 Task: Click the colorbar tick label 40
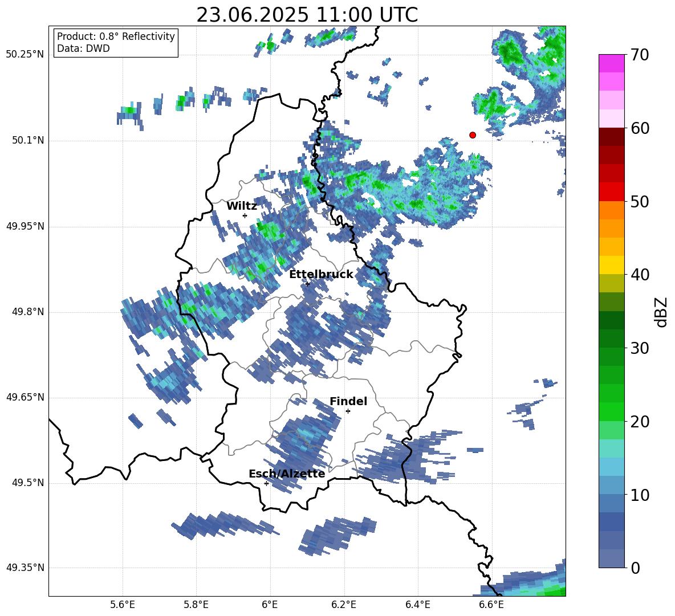[640, 275]
